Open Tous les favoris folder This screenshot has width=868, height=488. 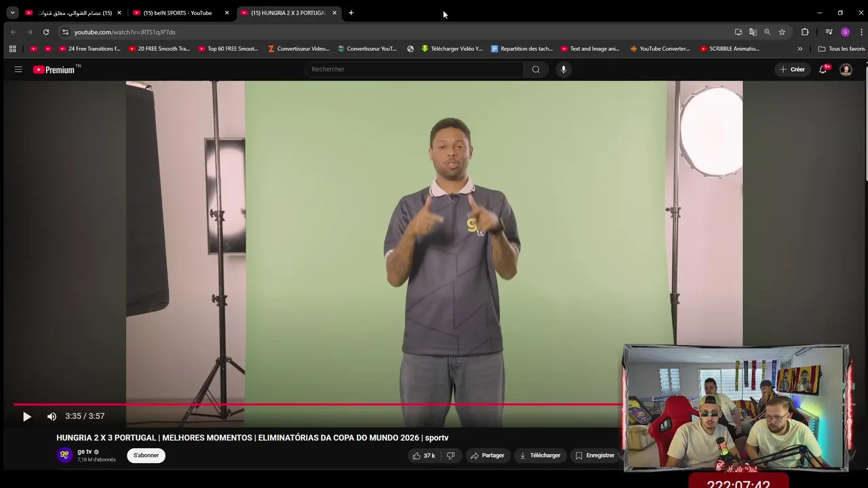842,49
